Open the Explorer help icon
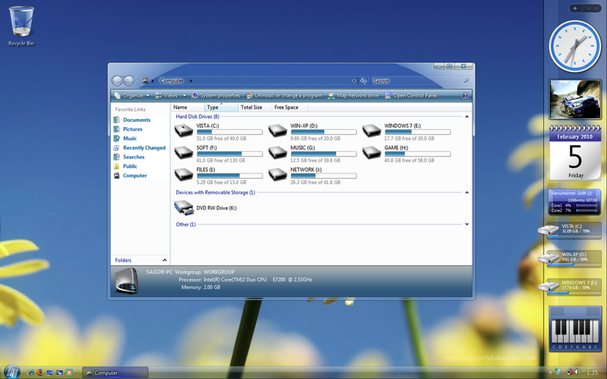Viewport: 607px width, 379px height. point(465,96)
